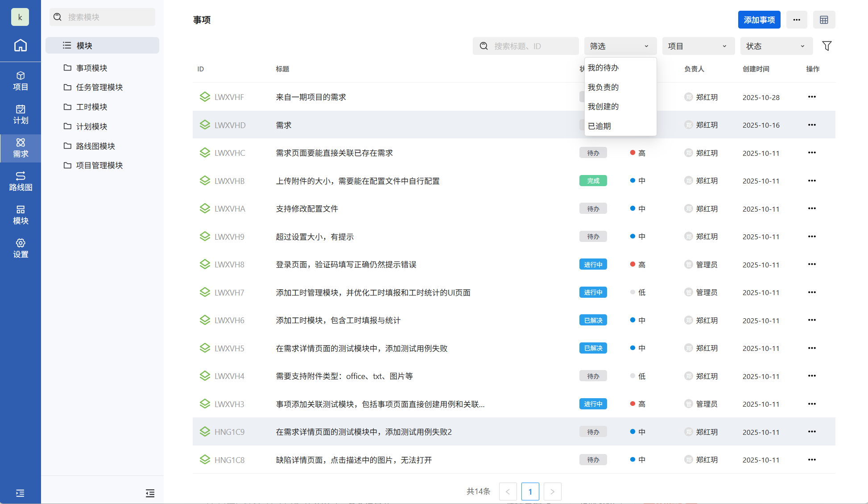
Task: Expand the 项目 dropdown filter
Action: [x=698, y=46]
